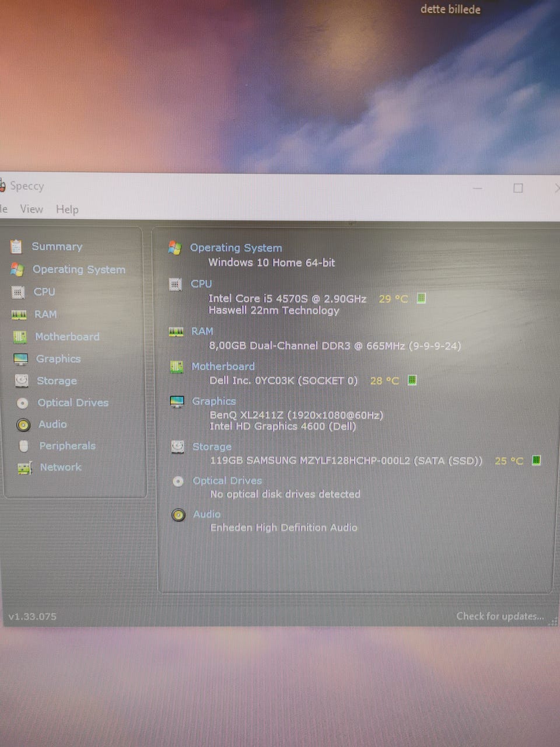Click the RAM heading link in summary
This screenshot has width=560, height=747.
pyautogui.click(x=202, y=331)
